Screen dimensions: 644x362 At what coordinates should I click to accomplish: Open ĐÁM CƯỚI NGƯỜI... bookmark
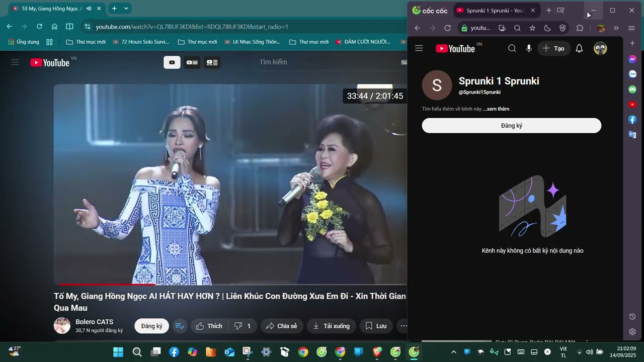click(x=363, y=42)
